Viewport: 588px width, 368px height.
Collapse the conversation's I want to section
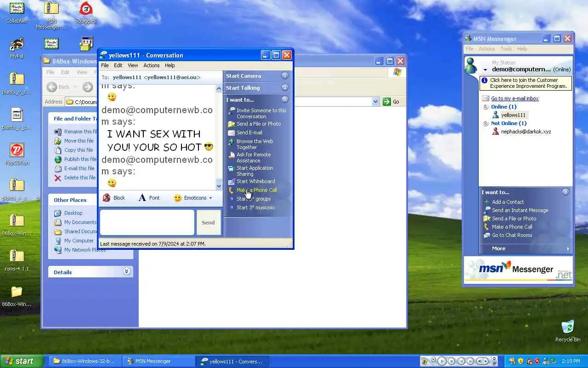(x=285, y=100)
